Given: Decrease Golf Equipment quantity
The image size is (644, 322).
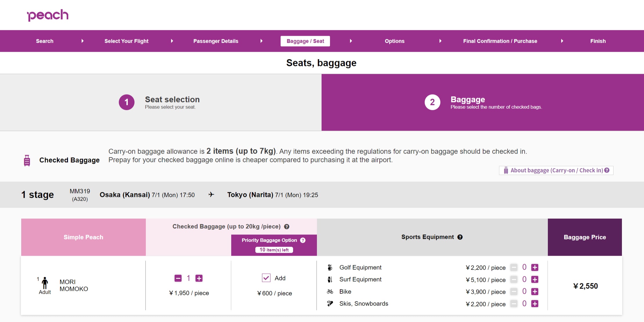Looking at the screenshot, I should point(514,267).
